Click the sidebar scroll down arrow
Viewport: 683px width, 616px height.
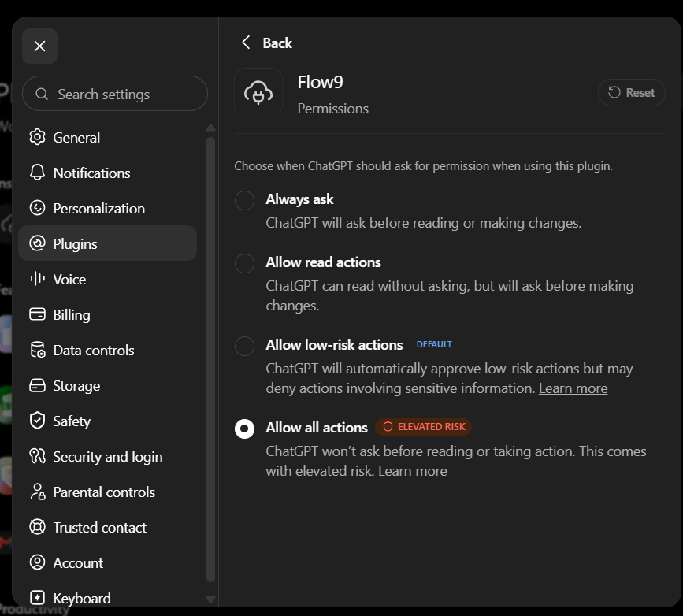[x=211, y=599]
